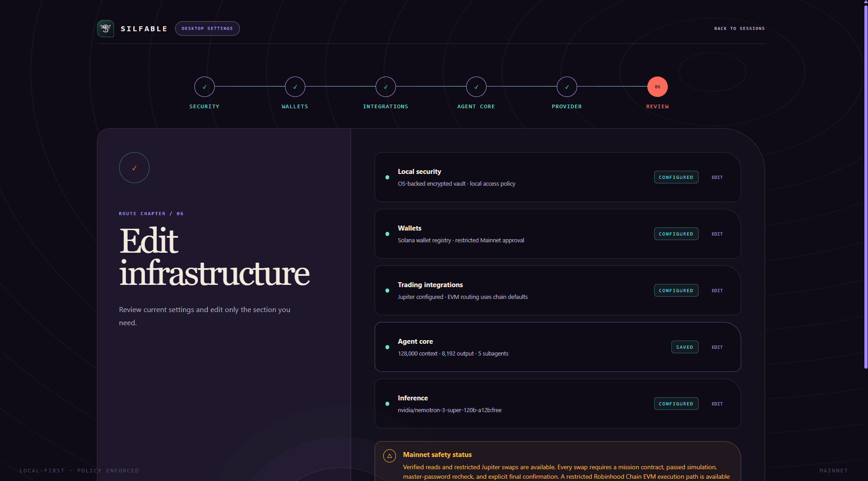This screenshot has height=481, width=868.
Task: Select the PROVIDER step label
Action: point(567,106)
